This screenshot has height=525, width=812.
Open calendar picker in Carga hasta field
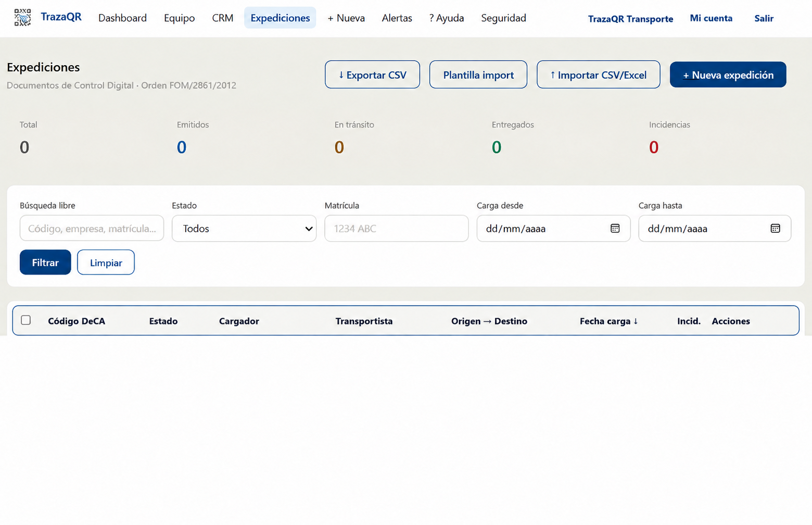(775, 228)
